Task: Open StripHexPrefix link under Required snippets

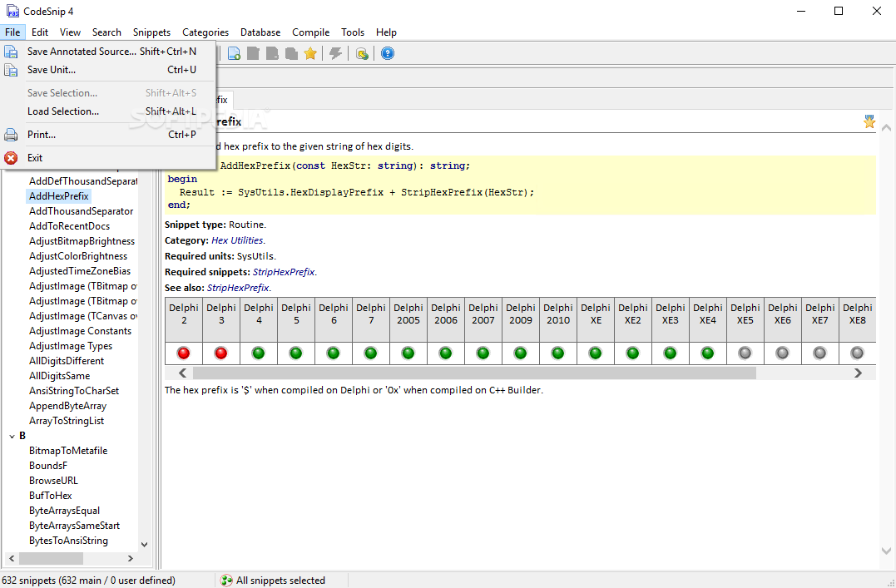Action: pos(284,272)
